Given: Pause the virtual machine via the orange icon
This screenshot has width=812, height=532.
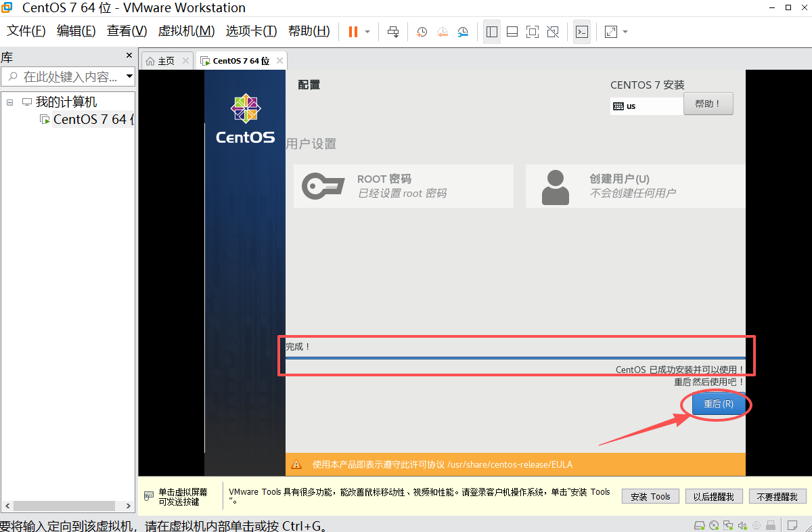Looking at the screenshot, I should 353,32.
